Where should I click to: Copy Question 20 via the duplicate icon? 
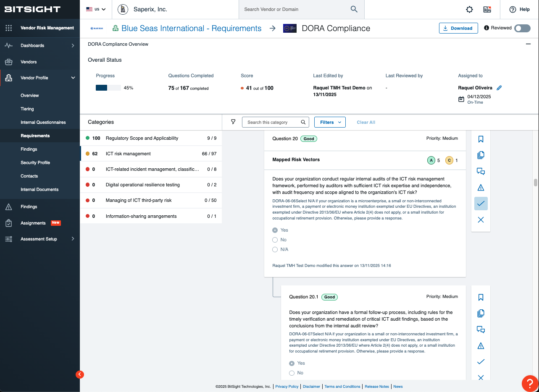click(480, 155)
